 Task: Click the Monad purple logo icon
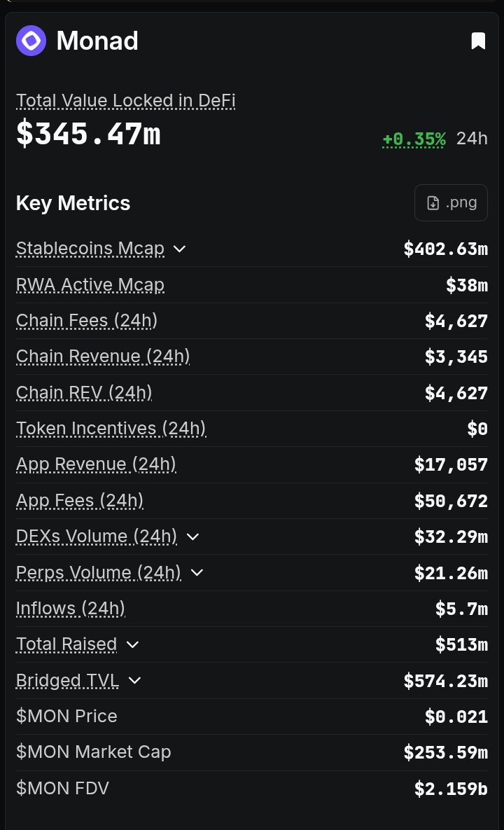click(31, 41)
